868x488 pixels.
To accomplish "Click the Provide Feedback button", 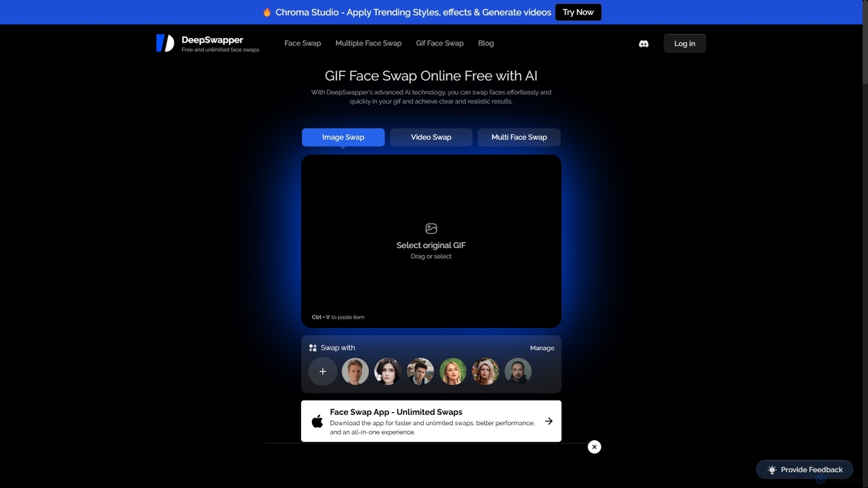I will (x=805, y=470).
